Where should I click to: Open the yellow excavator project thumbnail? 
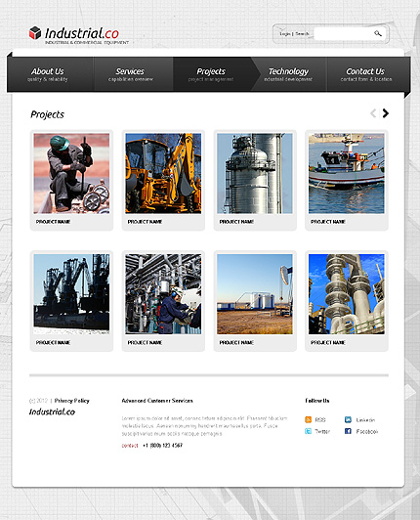163,173
